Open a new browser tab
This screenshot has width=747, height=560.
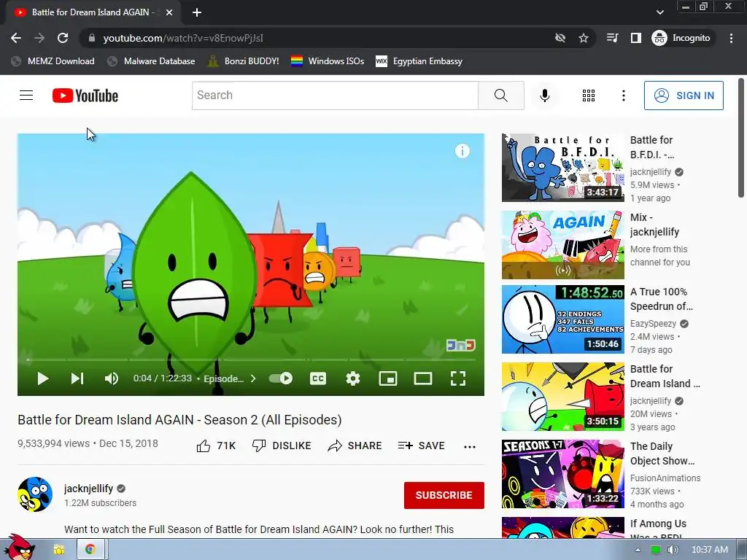click(197, 12)
